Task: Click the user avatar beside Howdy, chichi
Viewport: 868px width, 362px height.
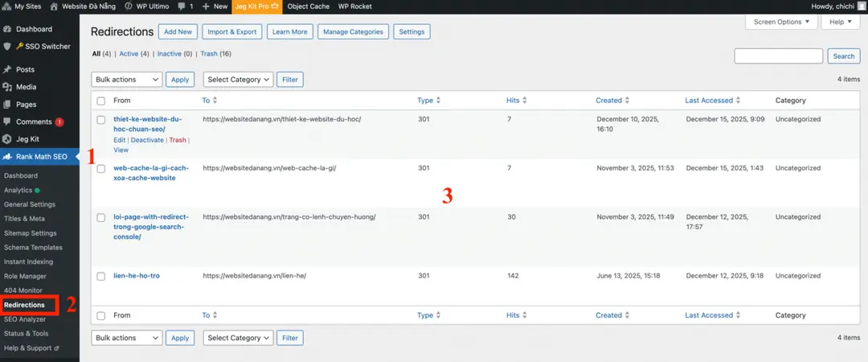Action: pyautogui.click(x=860, y=6)
